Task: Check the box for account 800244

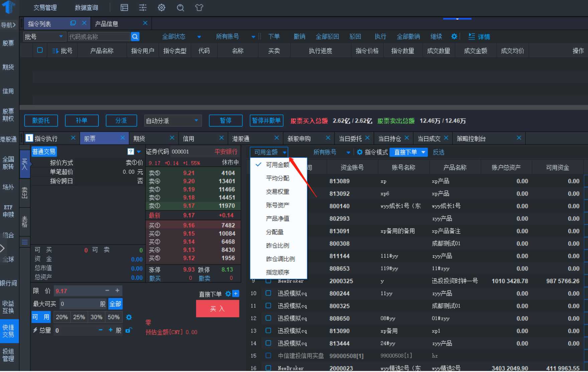Action: tap(268, 293)
